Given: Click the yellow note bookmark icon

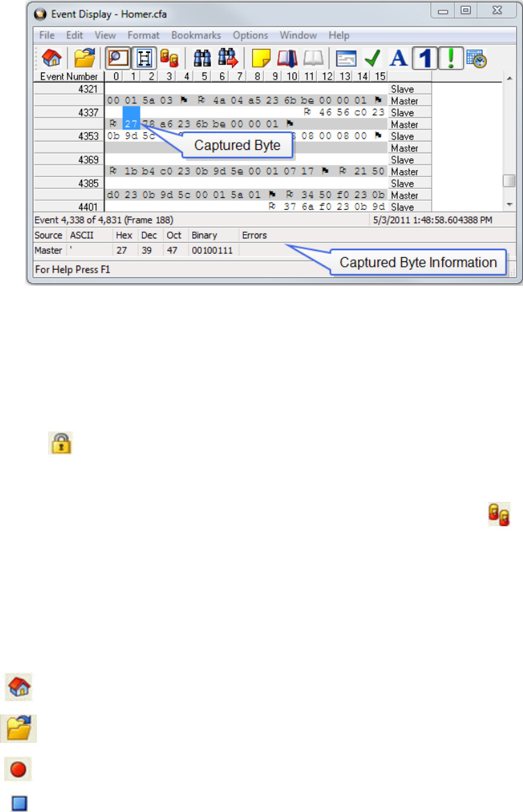Looking at the screenshot, I should [260, 57].
